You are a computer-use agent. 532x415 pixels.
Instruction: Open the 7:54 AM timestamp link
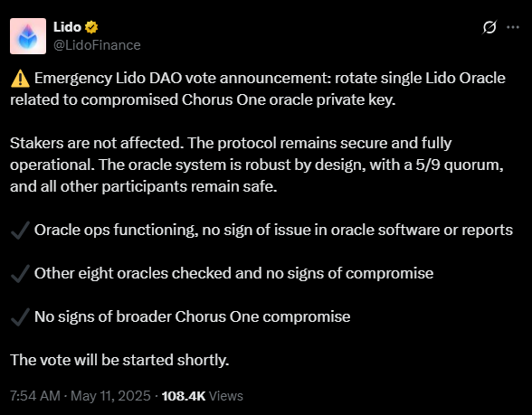coord(35,396)
